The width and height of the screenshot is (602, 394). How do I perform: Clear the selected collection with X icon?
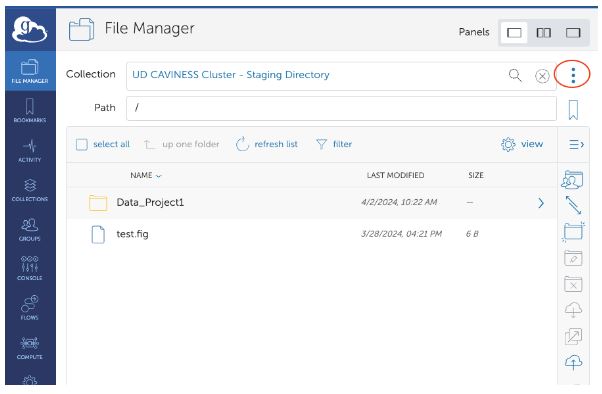542,76
